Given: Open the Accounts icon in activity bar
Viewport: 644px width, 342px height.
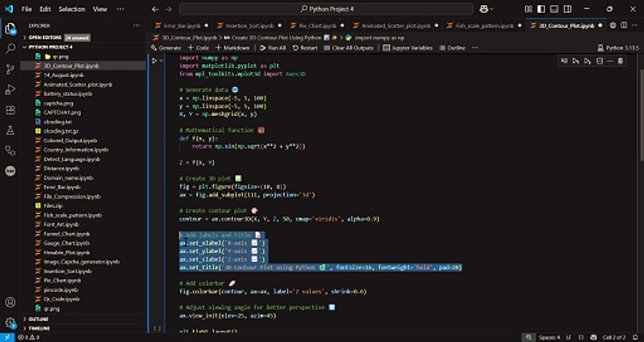Looking at the screenshot, I should coord(10,302).
